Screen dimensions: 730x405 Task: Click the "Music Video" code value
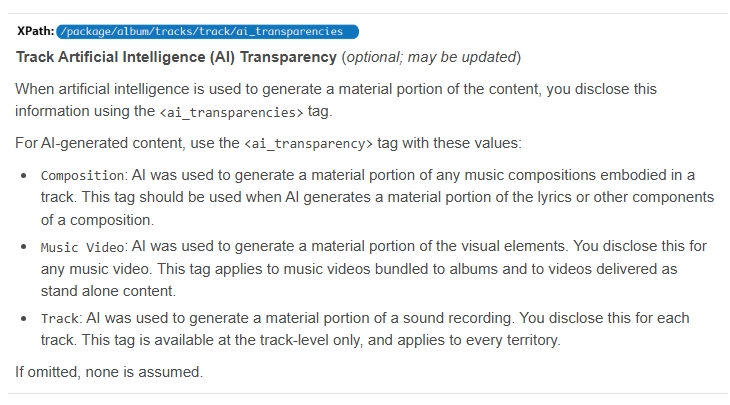click(83, 246)
